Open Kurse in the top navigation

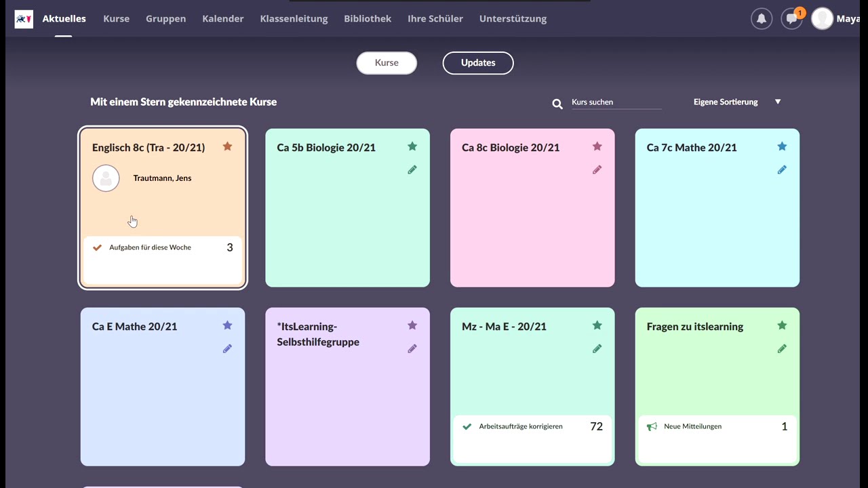click(116, 19)
